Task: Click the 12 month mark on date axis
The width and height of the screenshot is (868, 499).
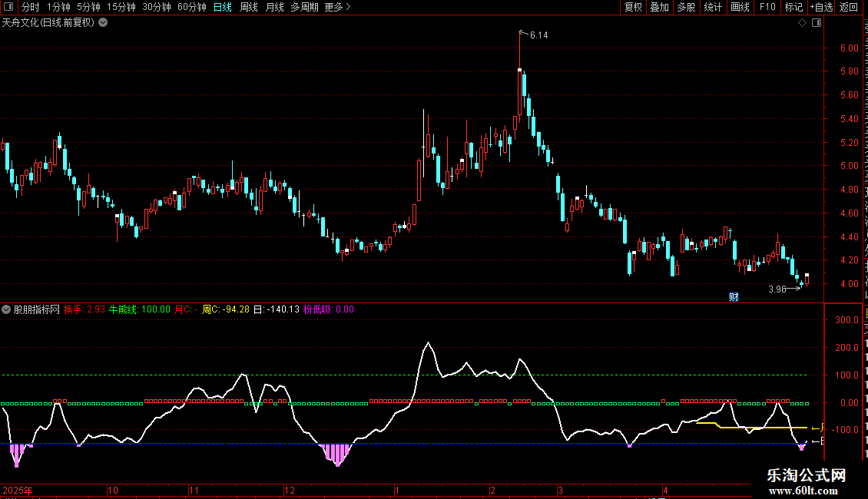Action: 290,490
